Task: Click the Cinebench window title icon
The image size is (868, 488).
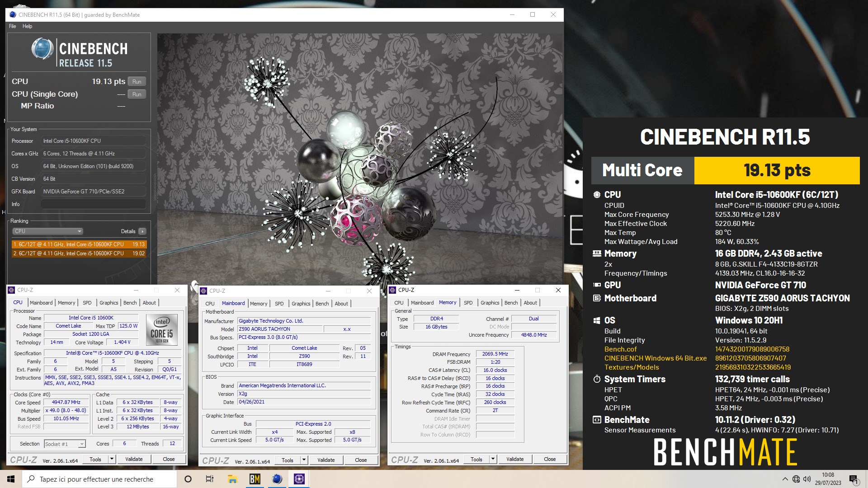Action: coord(12,14)
